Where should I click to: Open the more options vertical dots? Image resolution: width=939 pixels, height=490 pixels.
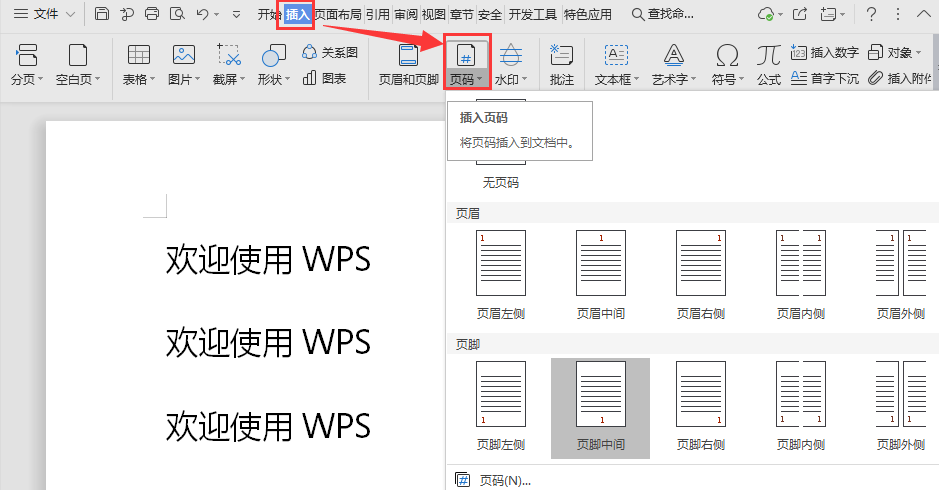pos(898,14)
